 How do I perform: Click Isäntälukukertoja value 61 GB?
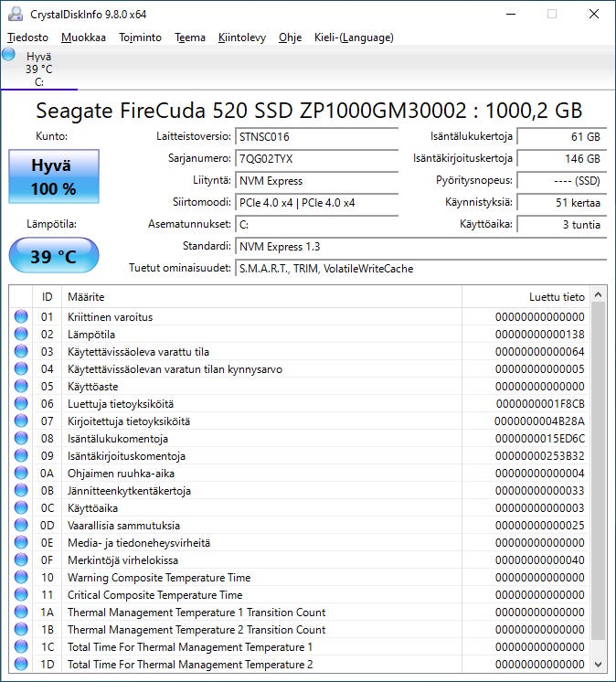tap(562, 137)
